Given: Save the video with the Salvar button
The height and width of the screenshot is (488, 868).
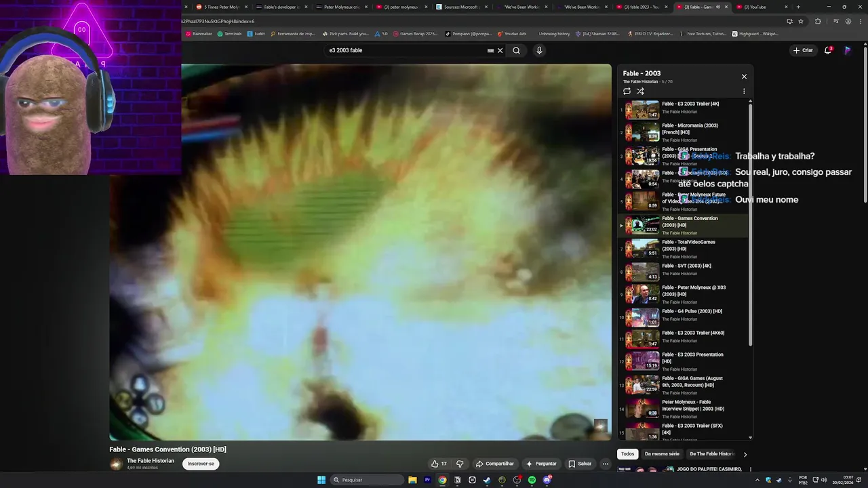Looking at the screenshot, I should 580,464.
